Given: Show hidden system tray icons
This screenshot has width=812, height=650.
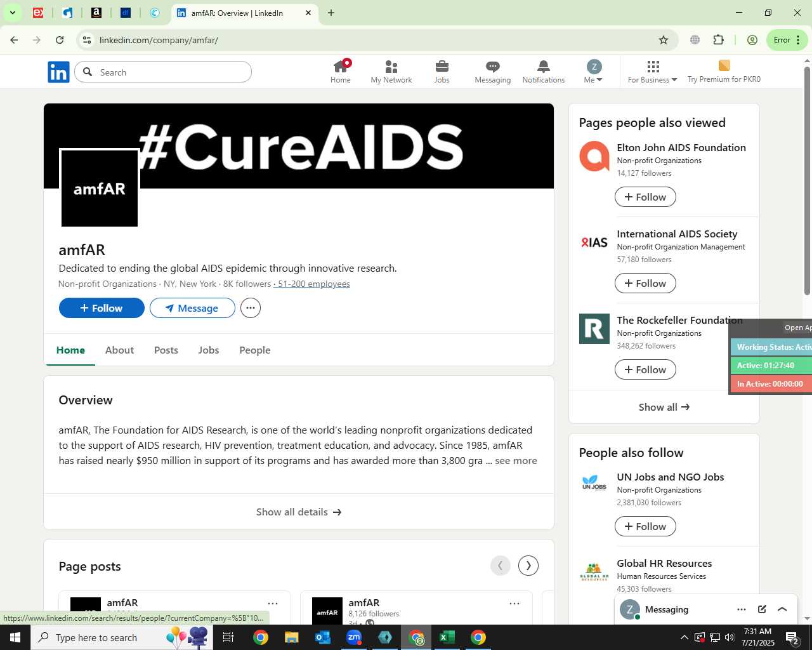Looking at the screenshot, I should [684, 637].
